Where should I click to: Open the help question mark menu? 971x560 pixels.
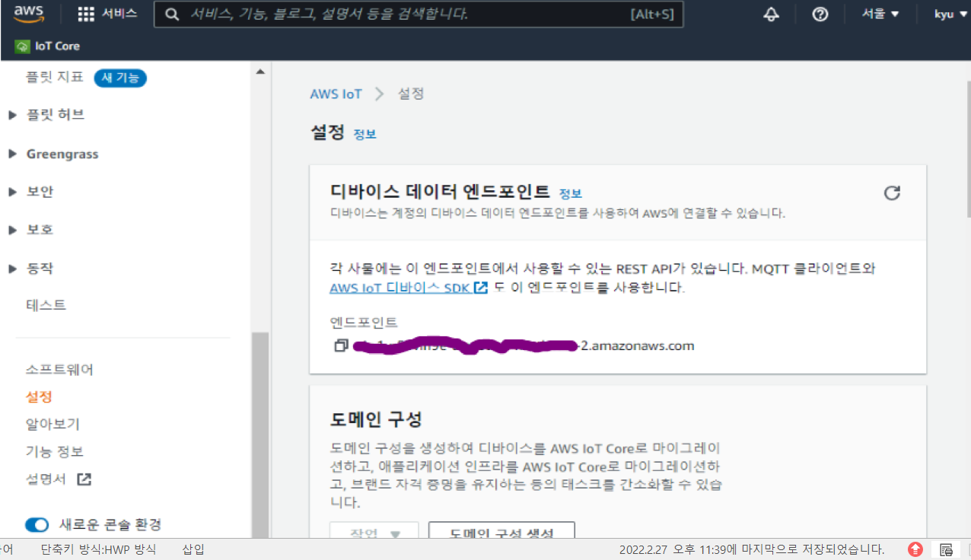820,14
